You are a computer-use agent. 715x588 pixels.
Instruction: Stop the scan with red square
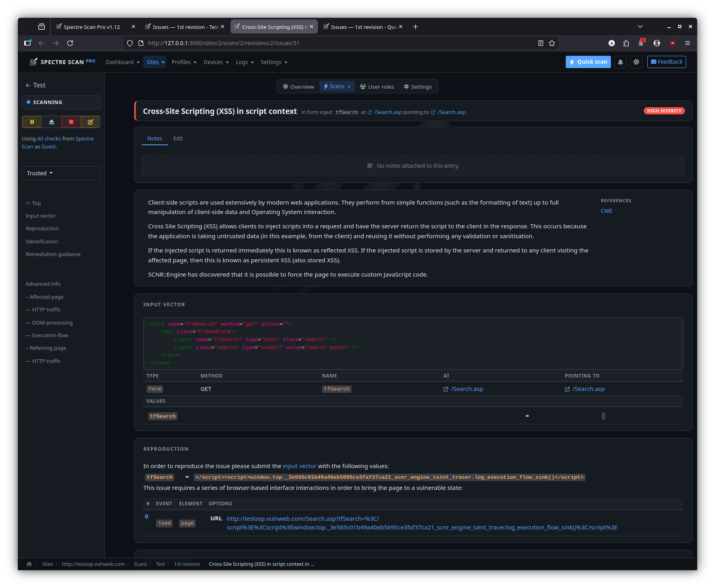click(71, 122)
